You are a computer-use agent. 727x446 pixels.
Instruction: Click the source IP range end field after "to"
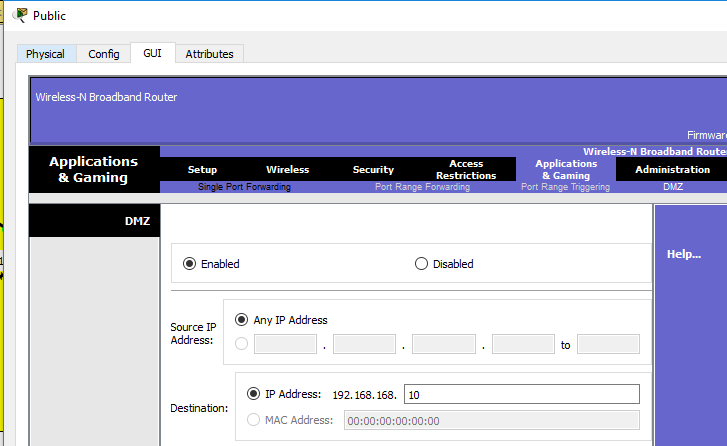click(x=608, y=344)
